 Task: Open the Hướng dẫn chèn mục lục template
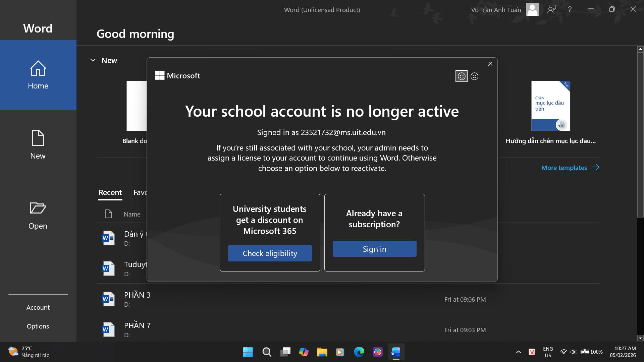pyautogui.click(x=551, y=112)
